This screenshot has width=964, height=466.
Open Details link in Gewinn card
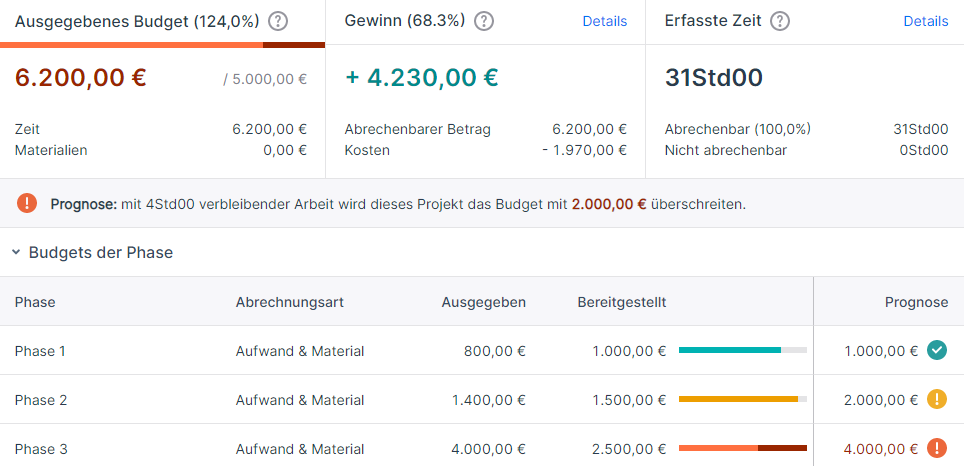tap(604, 22)
